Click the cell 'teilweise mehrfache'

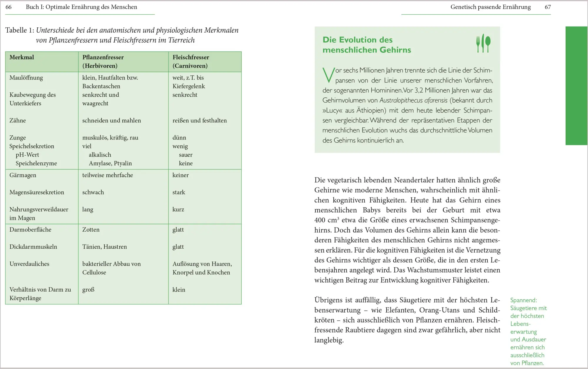pyautogui.click(x=108, y=175)
